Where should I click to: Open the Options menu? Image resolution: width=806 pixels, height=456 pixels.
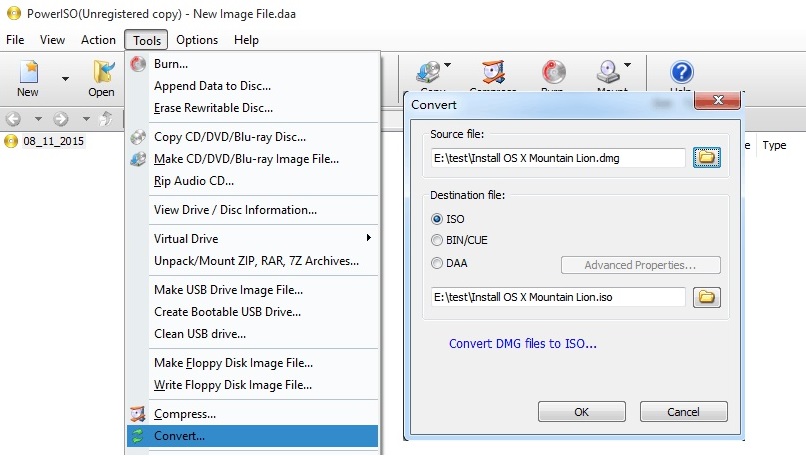click(197, 40)
